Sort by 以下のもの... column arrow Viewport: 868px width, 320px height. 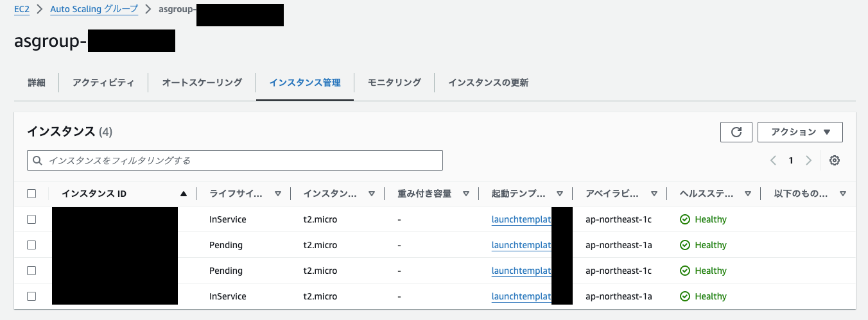click(842, 194)
